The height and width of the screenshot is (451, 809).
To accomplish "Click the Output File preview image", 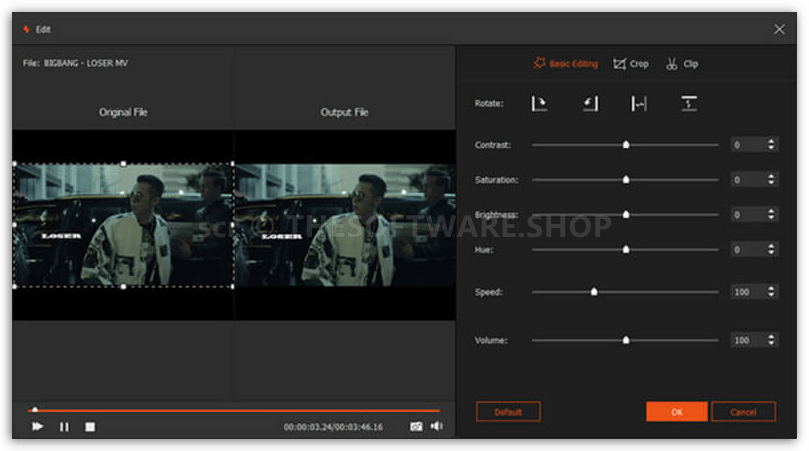I will click(345, 225).
